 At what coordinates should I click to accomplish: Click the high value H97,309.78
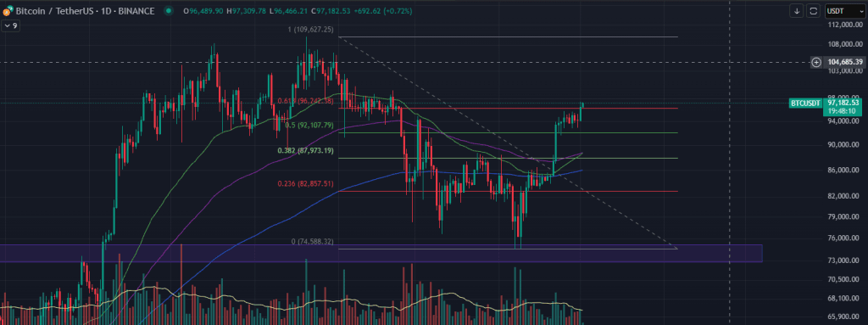pyautogui.click(x=247, y=11)
